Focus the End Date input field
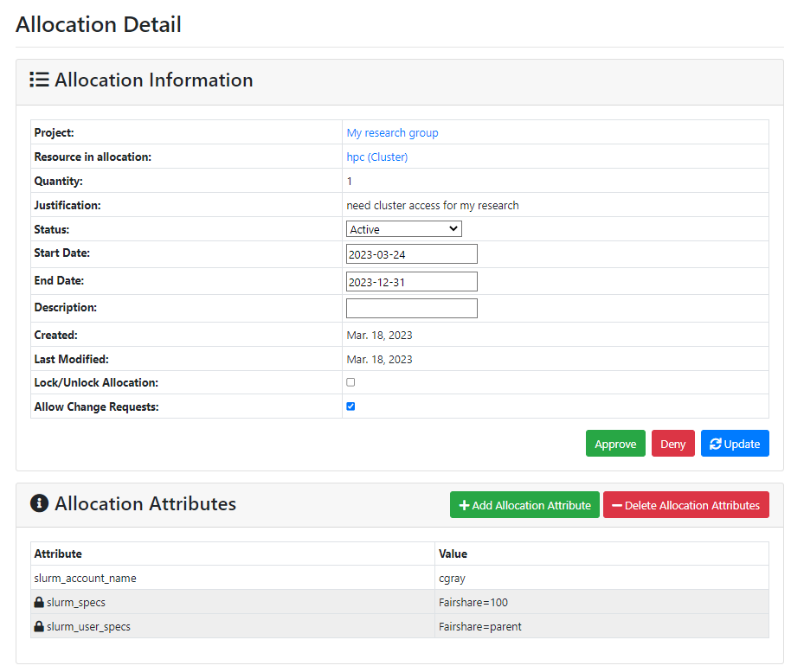This screenshot has width=791, height=672. [412, 282]
